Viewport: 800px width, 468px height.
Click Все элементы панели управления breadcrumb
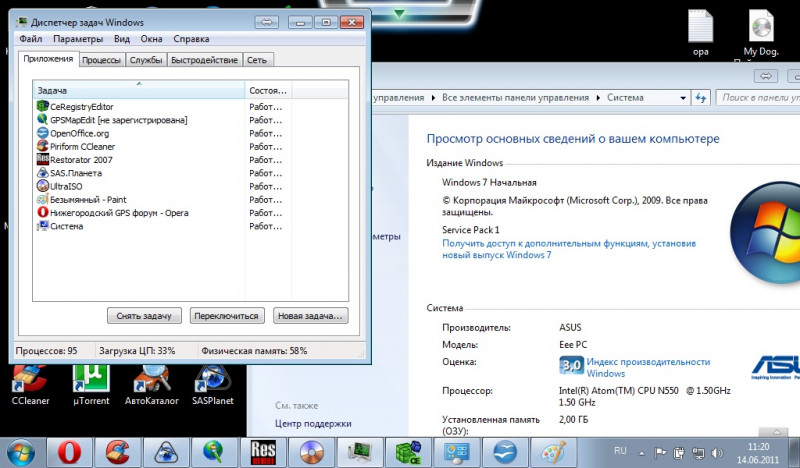[515, 97]
